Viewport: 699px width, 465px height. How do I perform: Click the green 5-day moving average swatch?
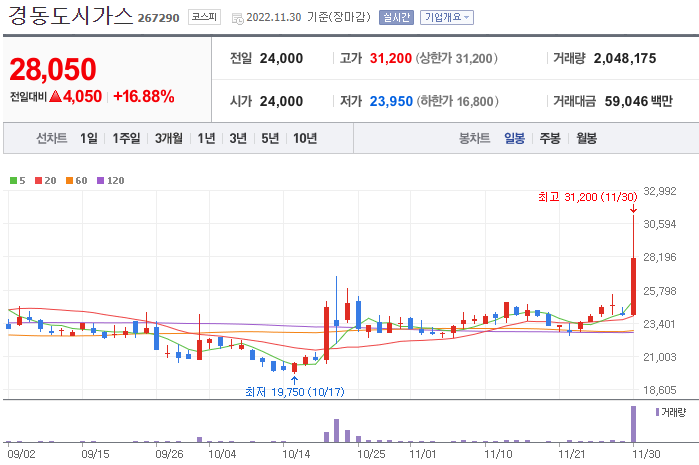coord(13,181)
